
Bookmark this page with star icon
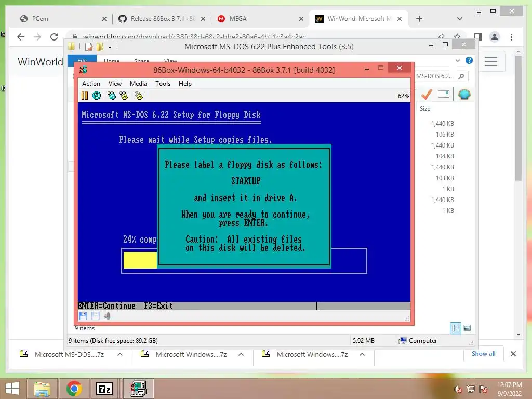457,36
